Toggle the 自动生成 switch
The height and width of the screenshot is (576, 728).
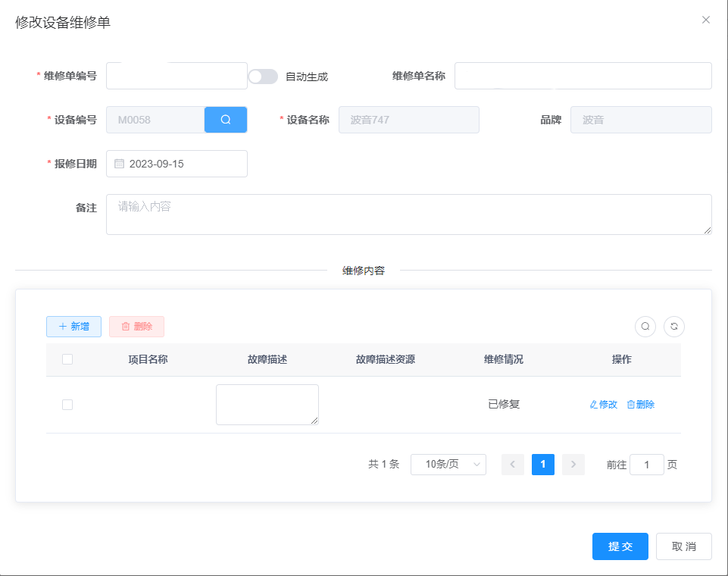coord(263,77)
